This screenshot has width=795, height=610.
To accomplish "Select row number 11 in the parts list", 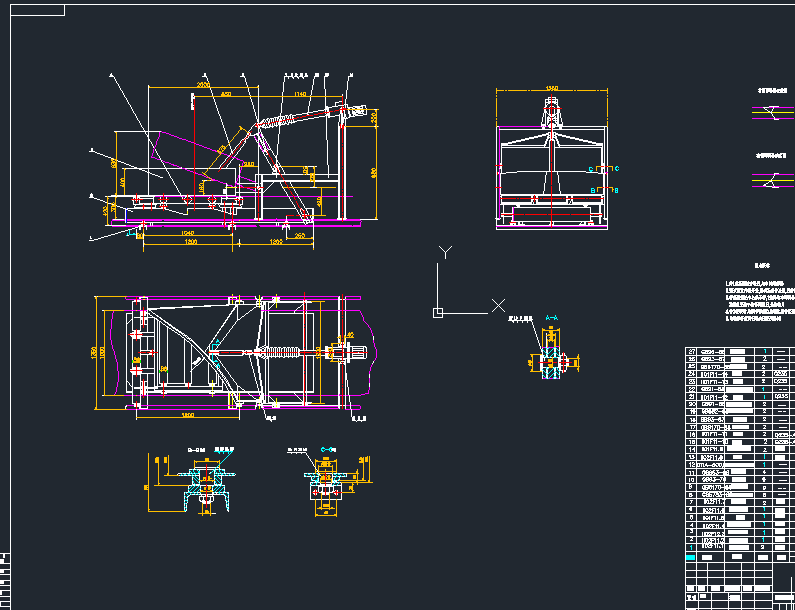I will 692,472.
